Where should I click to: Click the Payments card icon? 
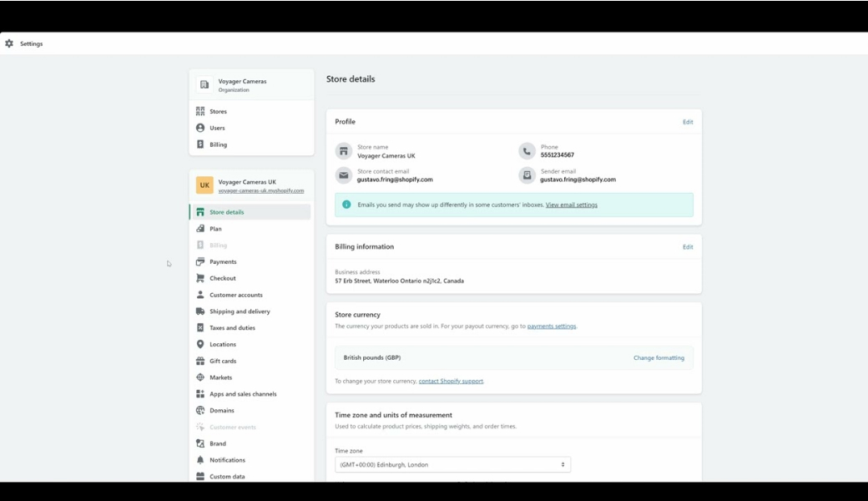200,261
